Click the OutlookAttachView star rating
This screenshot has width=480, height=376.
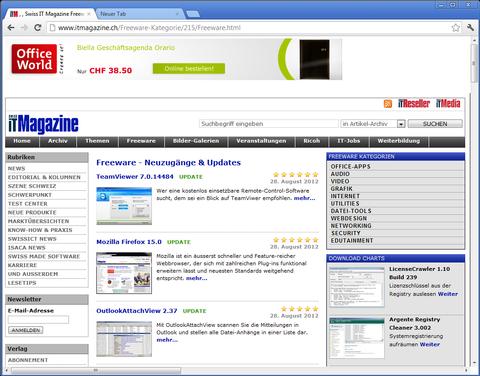click(300, 309)
